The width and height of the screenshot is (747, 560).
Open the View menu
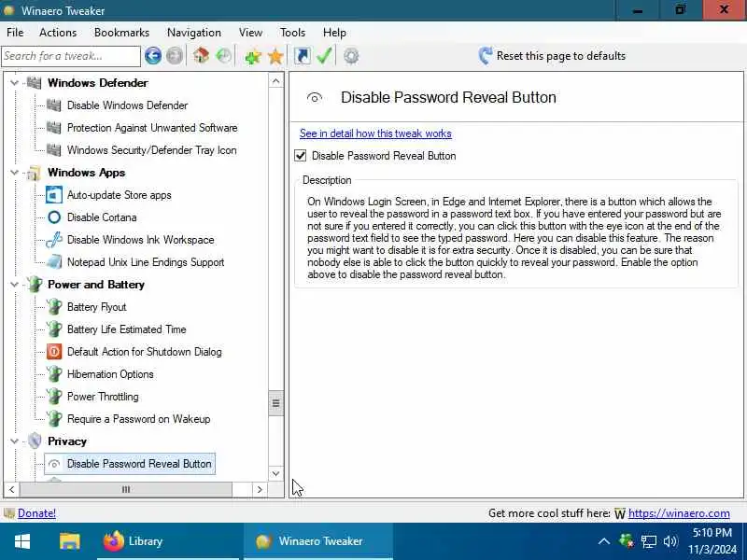[x=250, y=33]
